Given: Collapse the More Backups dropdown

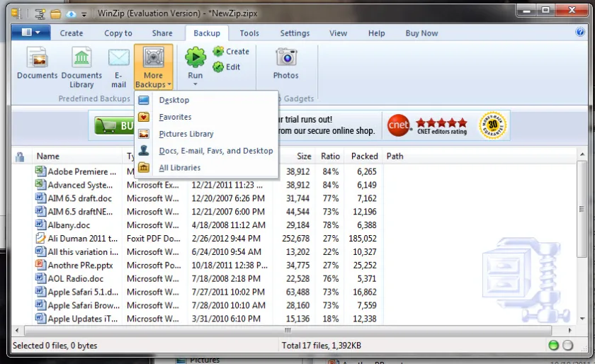Looking at the screenshot, I should (x=153, y=67).
